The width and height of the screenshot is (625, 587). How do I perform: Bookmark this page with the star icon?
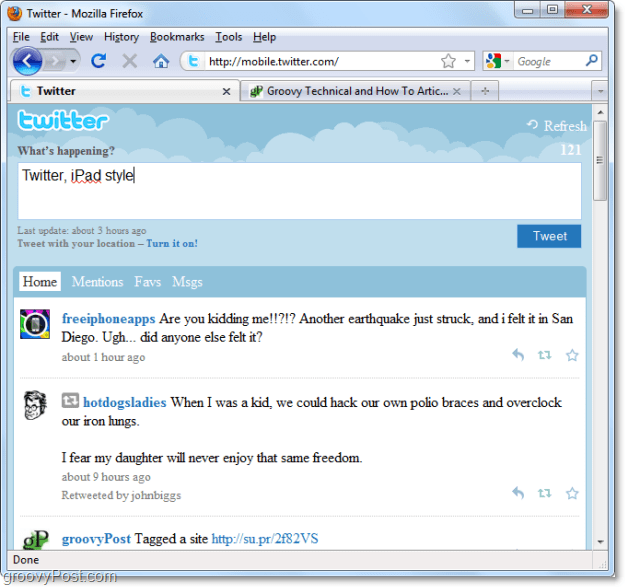click(x=448, y=61)
